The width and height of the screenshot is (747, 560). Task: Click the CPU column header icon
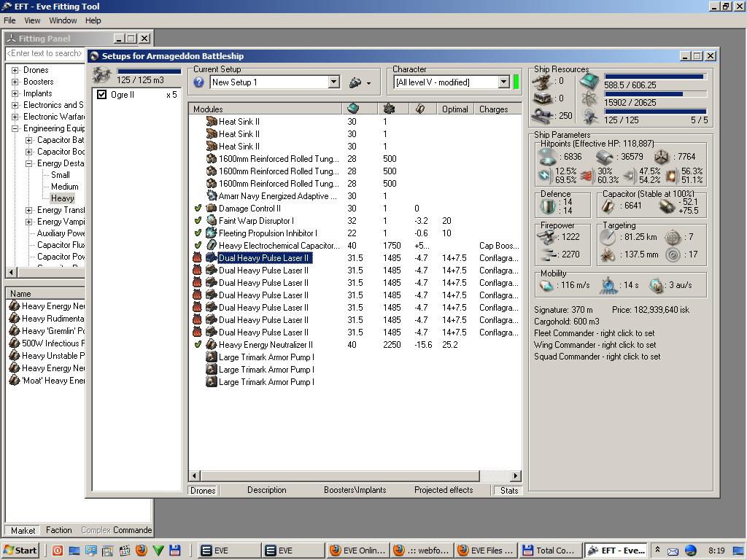point(353,109)
